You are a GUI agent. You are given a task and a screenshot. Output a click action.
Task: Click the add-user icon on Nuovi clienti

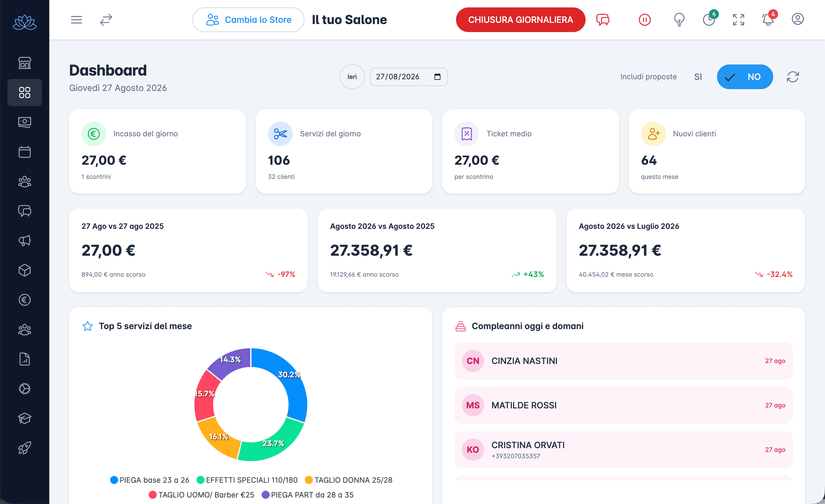[x=653, y=134]
